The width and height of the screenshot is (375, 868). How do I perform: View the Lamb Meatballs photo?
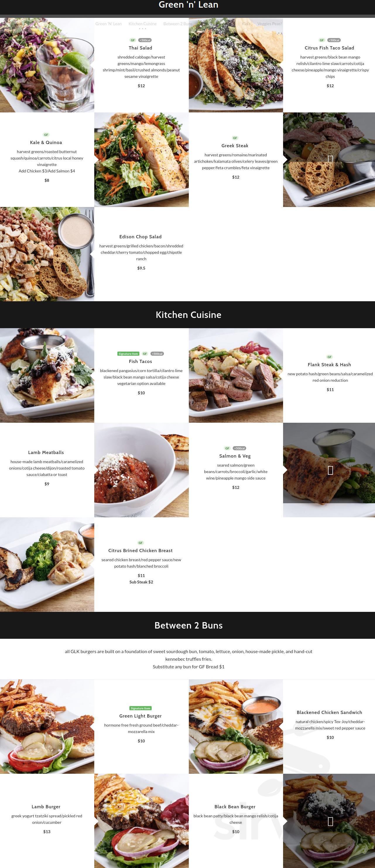pyautogui.click(x=141, y=470)
